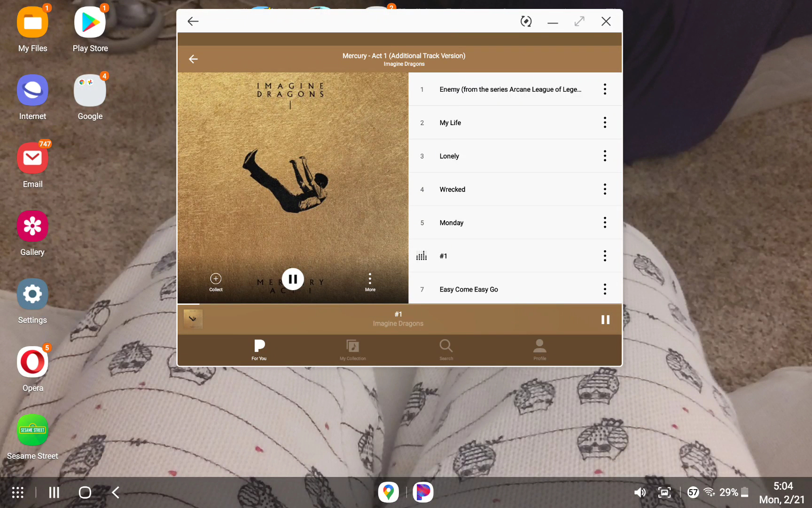Screen dimensions: 812x508
Task: Open the apps grid in taskbar
Action: 18,492
